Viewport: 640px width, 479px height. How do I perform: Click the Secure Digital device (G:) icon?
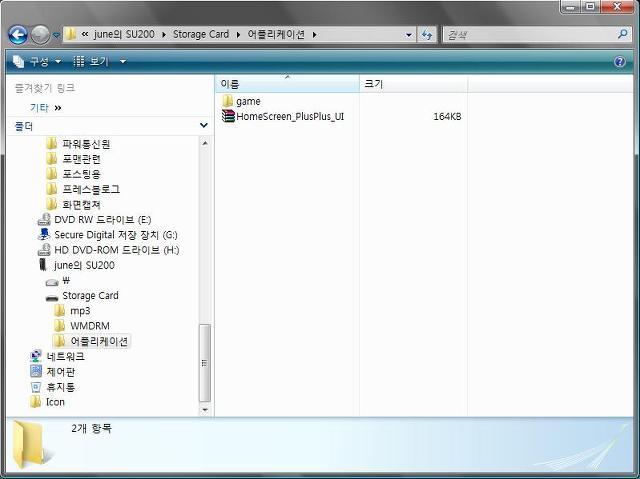click(44, 235)
